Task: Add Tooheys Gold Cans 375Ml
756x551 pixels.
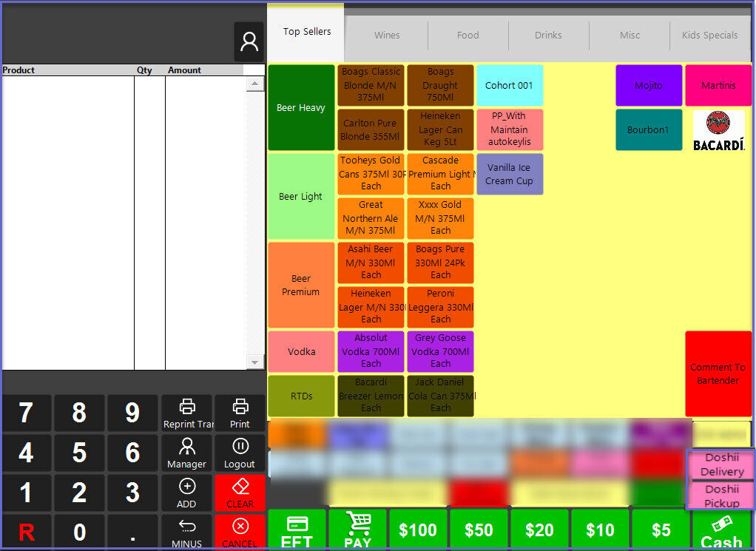Action: point(371,174)
